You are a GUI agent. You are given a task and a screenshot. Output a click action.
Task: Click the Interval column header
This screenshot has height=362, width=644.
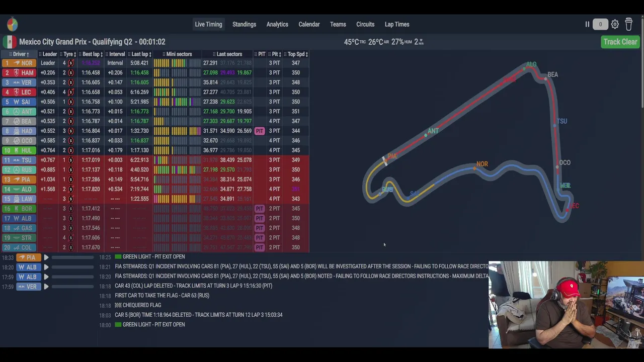(116, 54)
